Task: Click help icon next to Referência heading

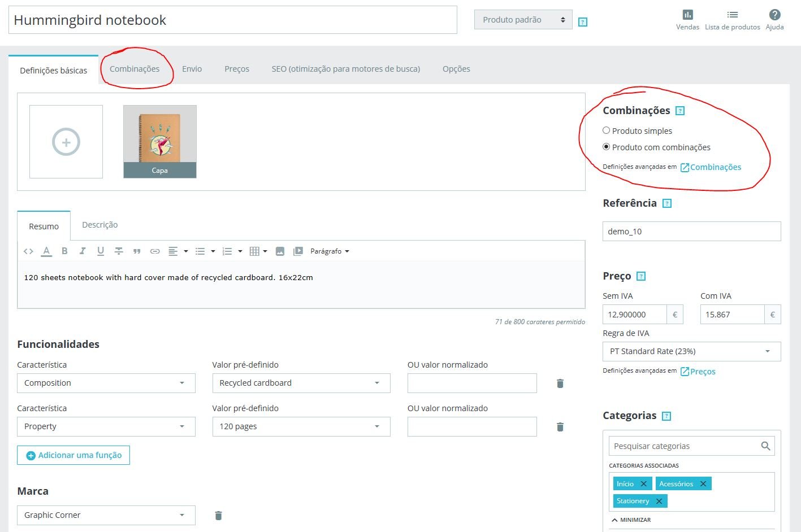Action: (x=667, y=203)
